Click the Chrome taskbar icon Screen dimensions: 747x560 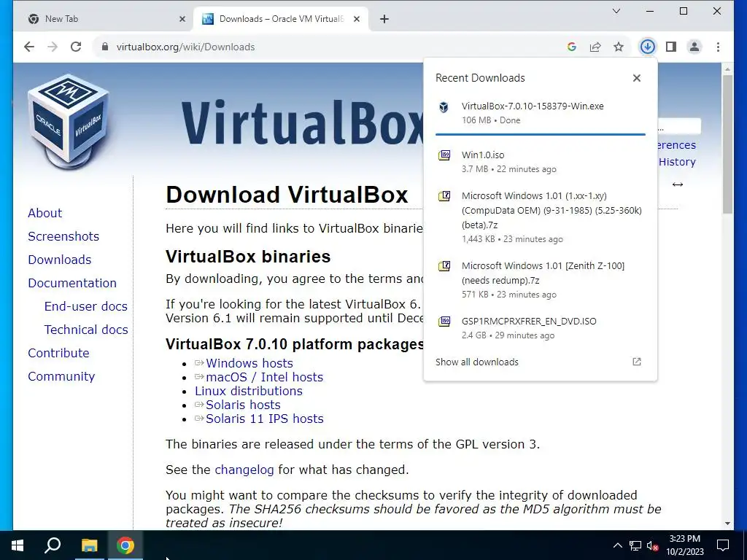(125, 545)
